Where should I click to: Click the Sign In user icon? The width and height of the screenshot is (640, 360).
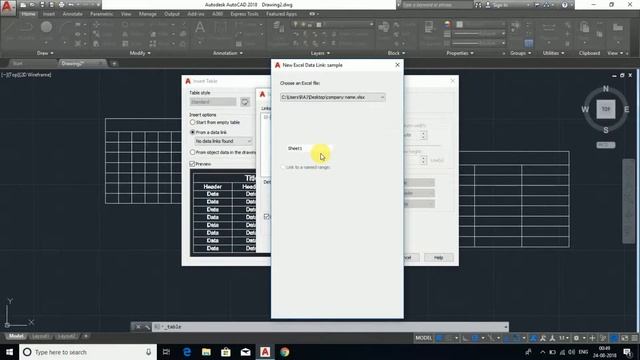488,5
